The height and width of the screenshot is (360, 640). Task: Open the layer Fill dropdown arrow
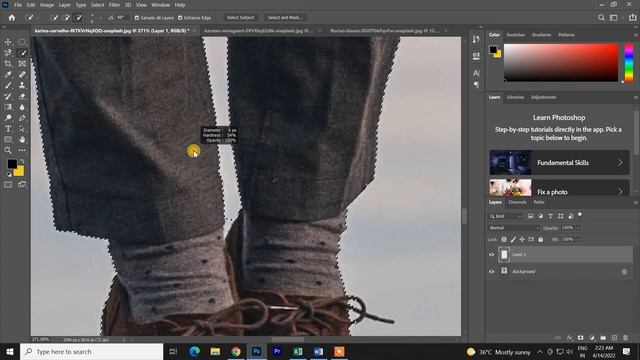[x=578, y=240]
